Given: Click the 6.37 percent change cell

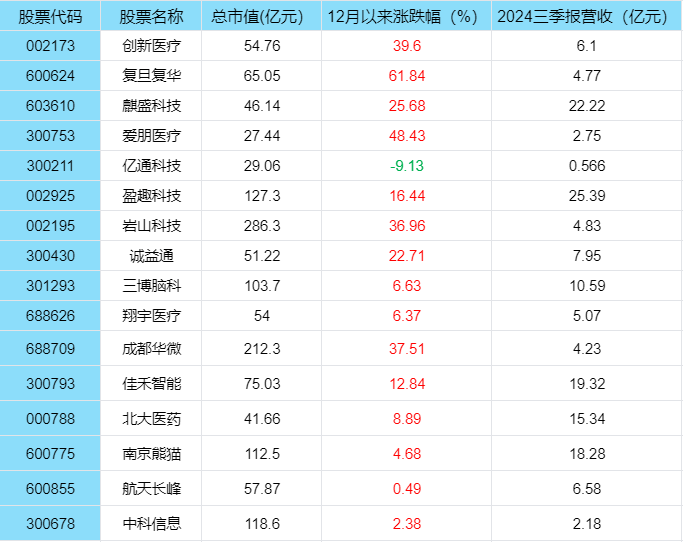Looking at the screenshot, I should point(406,316).
